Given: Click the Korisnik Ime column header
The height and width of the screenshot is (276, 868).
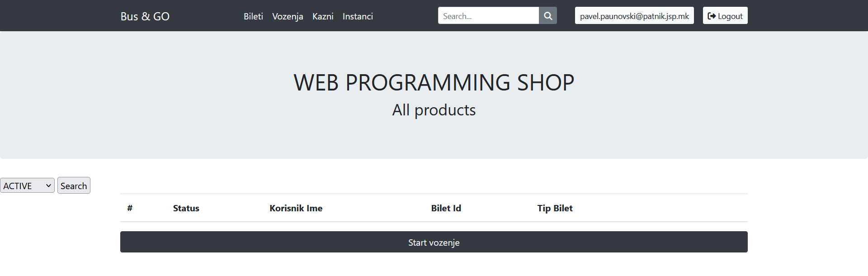Looking at the screenshot, I should [296, 208].
